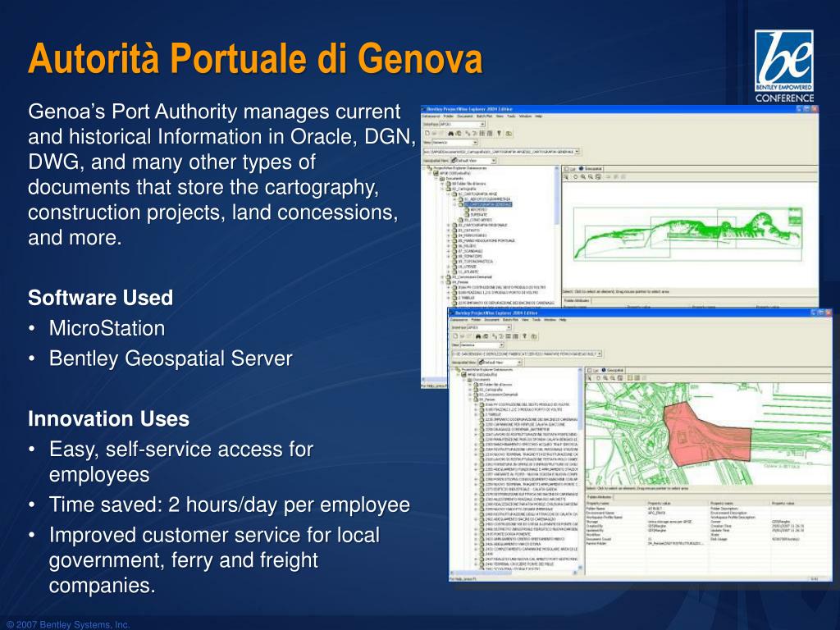Open the Help menu in the front ProjectWise window

click(x=563, y=320)
